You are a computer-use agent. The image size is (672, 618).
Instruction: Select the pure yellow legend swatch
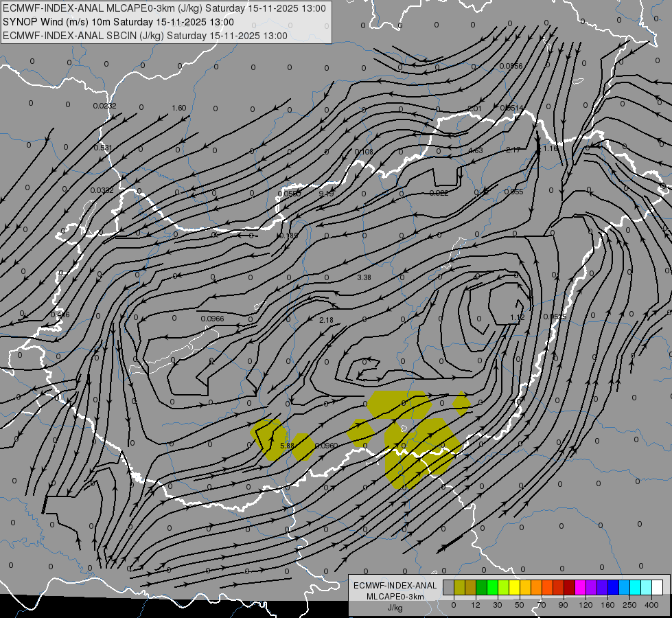pos(514,587)
